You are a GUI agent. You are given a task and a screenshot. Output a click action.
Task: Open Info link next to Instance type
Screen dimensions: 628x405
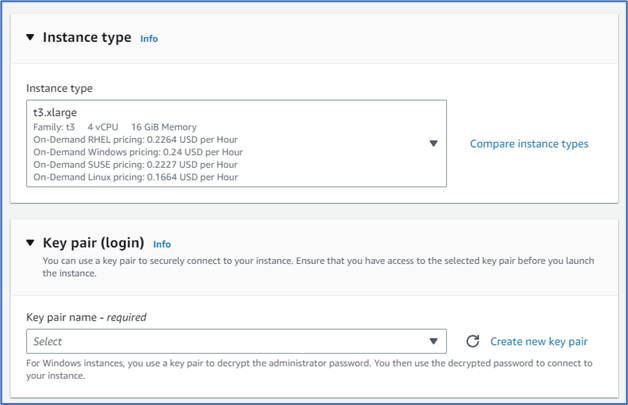(x=149, y=39)
